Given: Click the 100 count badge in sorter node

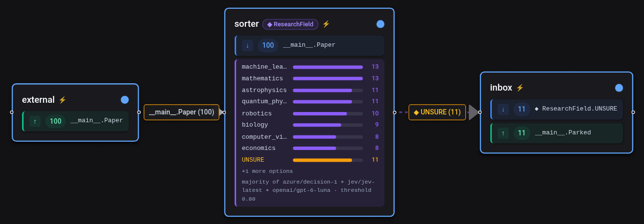Looking at the screenshot, I should [x=268, y=45].
